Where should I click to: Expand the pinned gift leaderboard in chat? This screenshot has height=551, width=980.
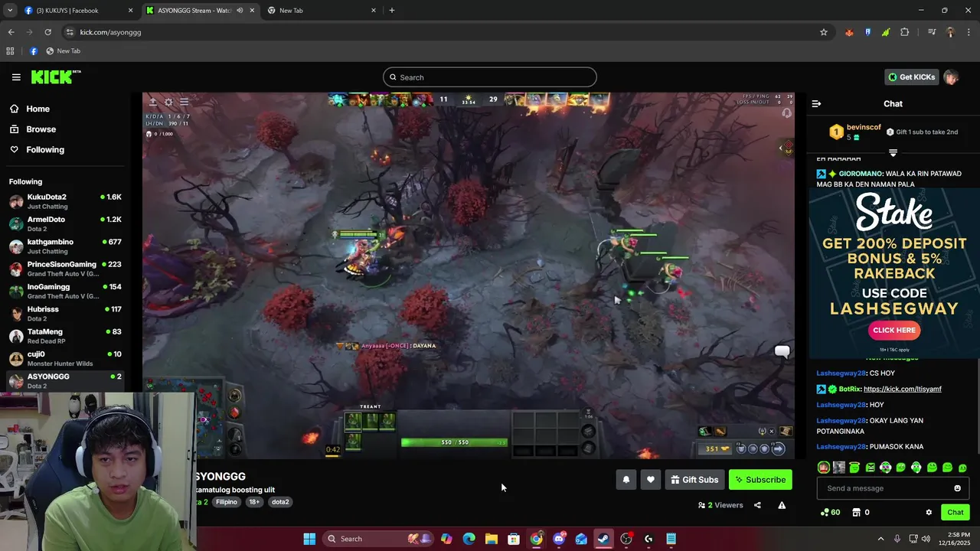coord(893,153)
